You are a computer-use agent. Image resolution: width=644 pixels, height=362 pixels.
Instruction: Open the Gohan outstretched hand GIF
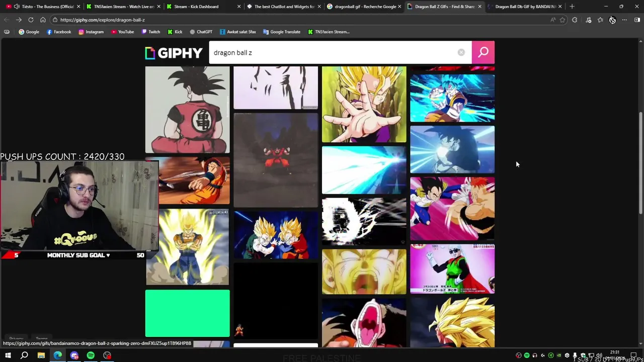pos(364,105)
